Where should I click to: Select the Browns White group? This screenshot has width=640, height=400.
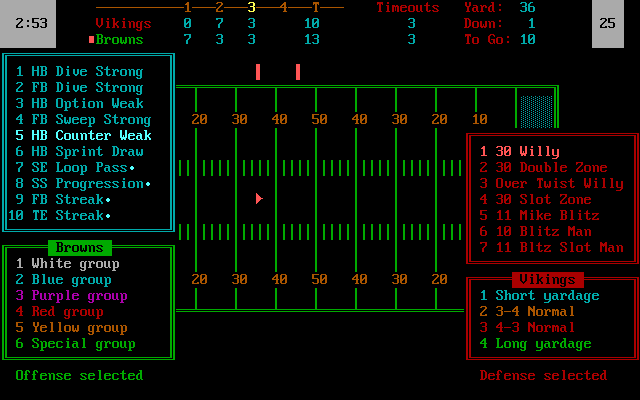tap(68, 264)
